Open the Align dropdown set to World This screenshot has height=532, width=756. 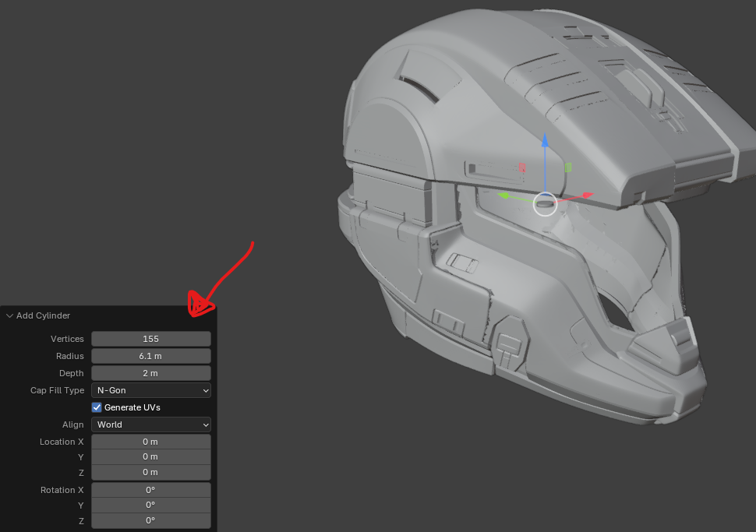[151, 425]
